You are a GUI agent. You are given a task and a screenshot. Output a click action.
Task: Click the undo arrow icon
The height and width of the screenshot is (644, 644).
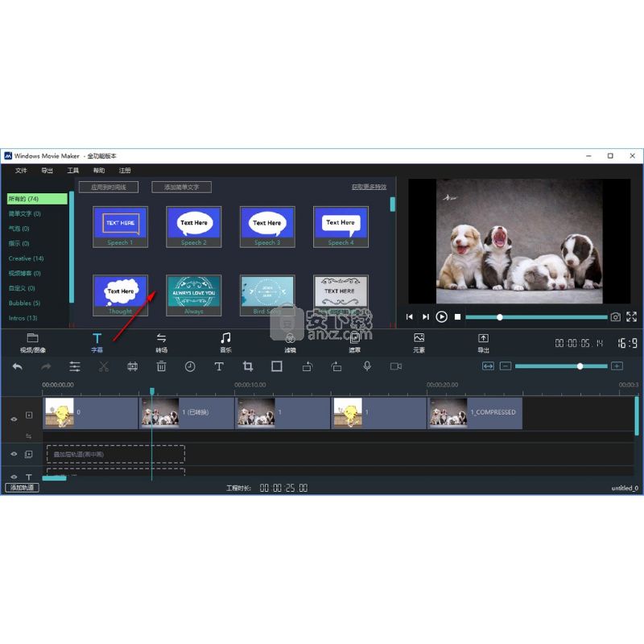point(16,366)
